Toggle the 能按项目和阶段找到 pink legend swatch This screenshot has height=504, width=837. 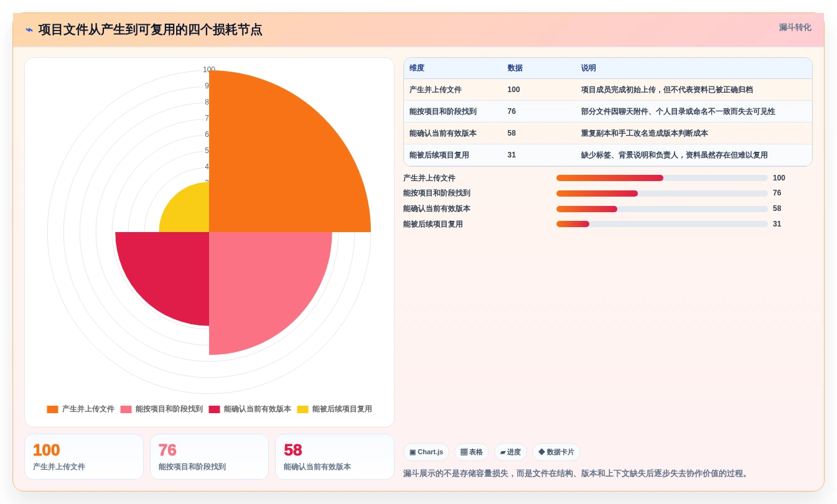pos(126,409)
